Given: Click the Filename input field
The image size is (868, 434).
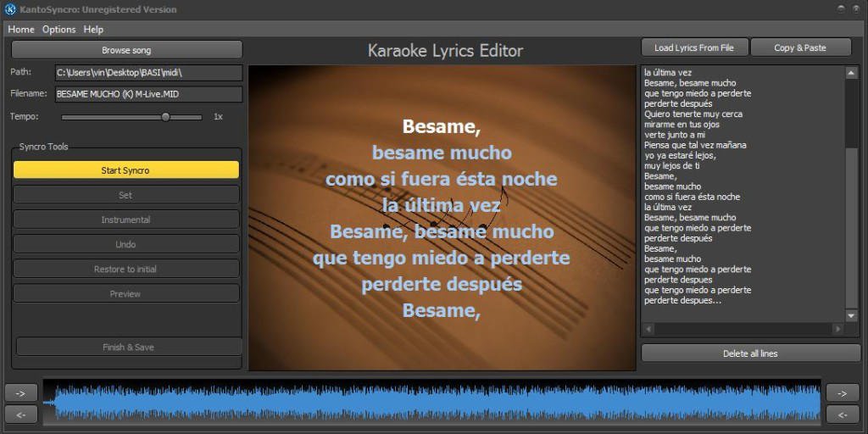Looking at the screenshot, I should (x=148, y=94).
